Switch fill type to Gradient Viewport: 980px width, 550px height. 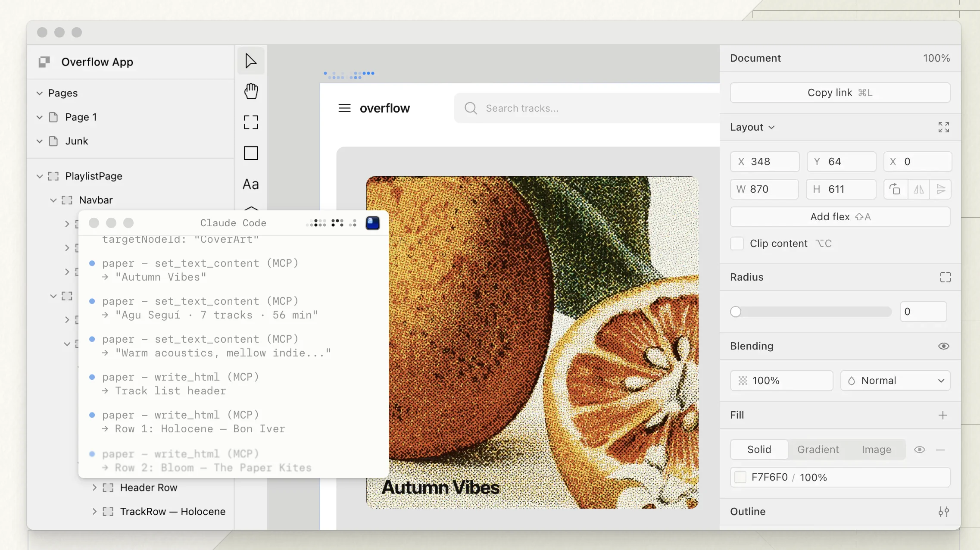tap(818, 450)
